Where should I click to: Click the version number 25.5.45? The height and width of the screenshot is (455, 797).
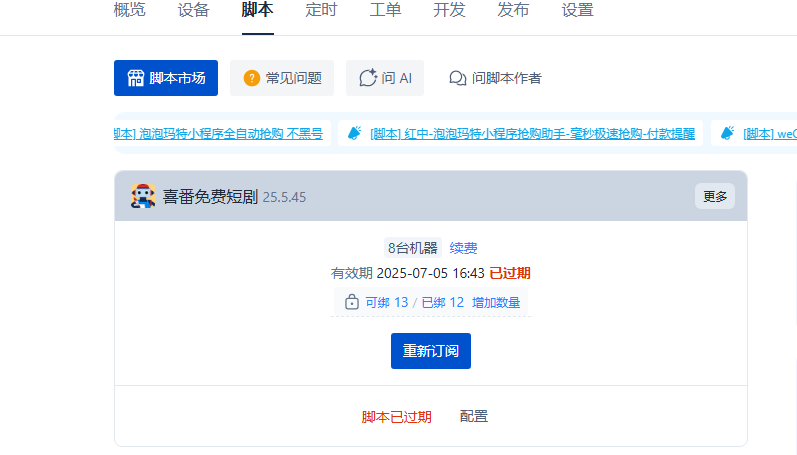284,197
